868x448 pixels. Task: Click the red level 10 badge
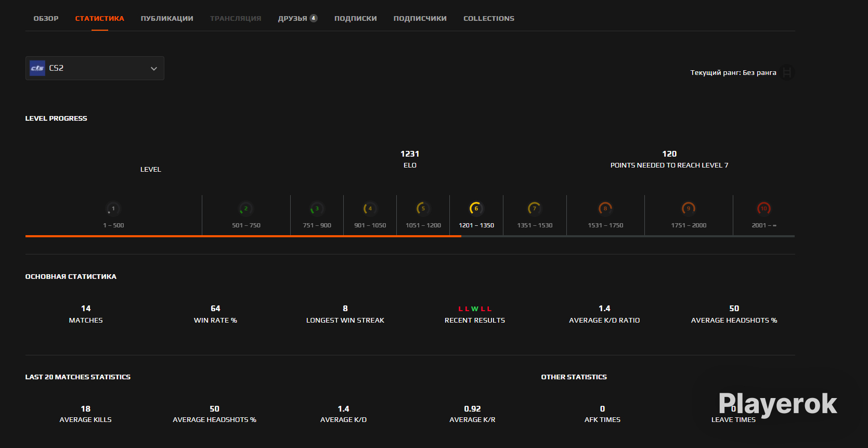tap(763, 209)
